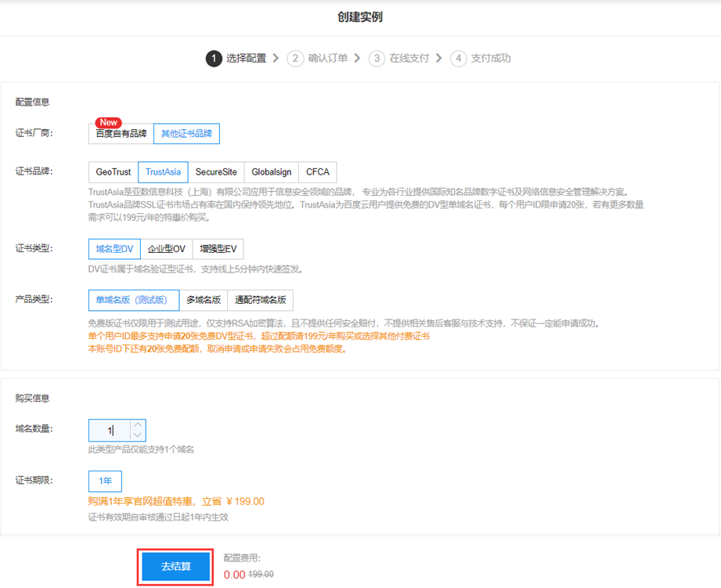
Task: Click the 证书期限 field label
Action: [x=34, y=481]
